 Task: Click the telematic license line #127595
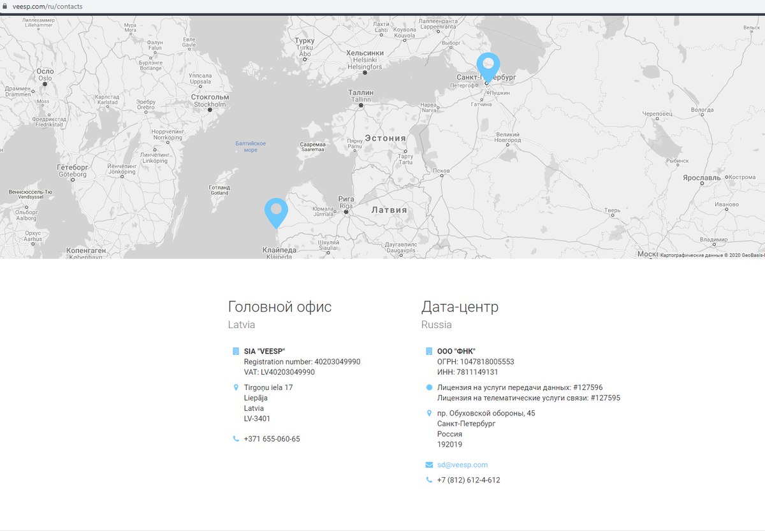click(528, 398)
